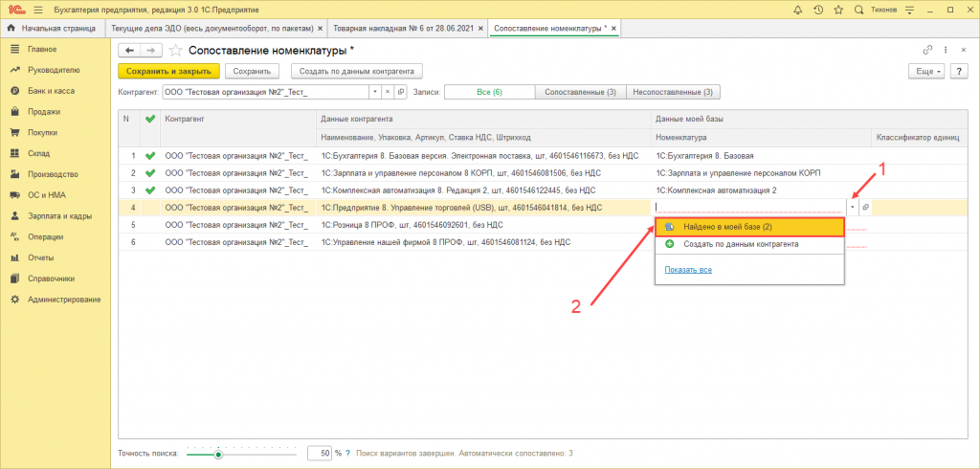
Task: Click the search accuracy help question mark
Action: coord(348,454)
